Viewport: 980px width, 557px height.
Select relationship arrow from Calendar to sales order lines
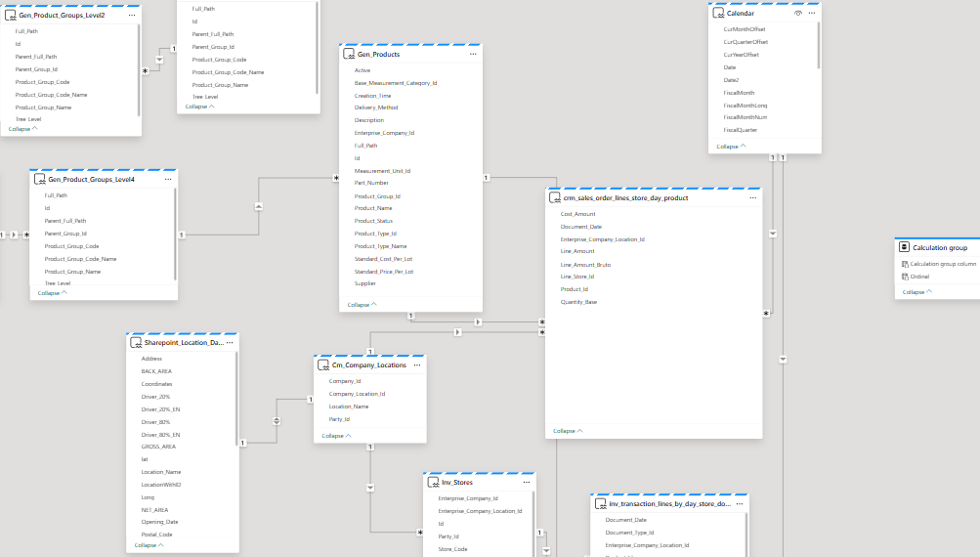[x=773, y=234]
